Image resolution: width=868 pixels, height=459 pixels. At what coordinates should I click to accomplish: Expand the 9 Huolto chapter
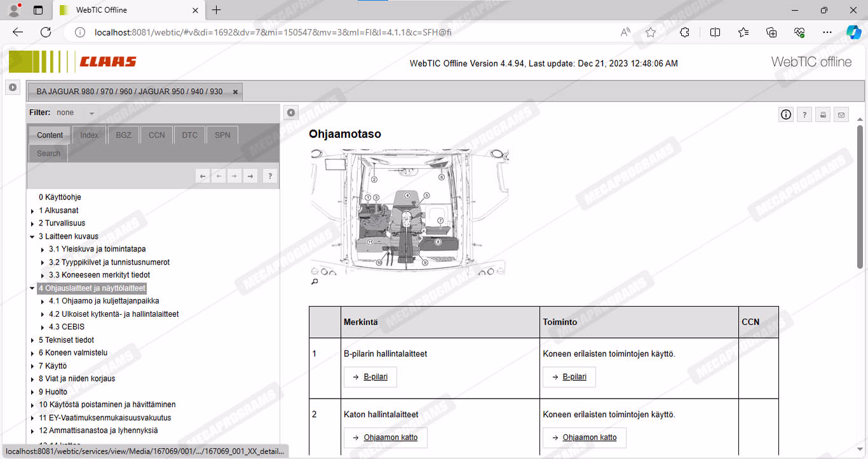coord(32,392)
